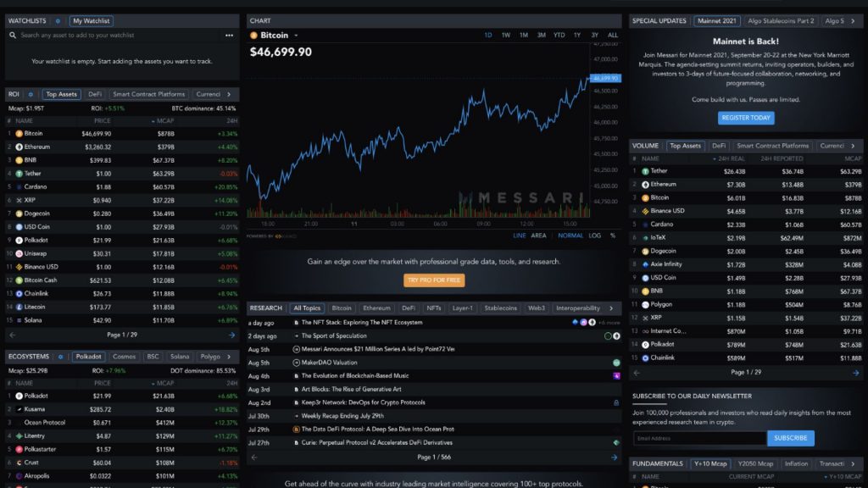
Task: Open Stablecoins research topic tab
Action: pos(500,308)
